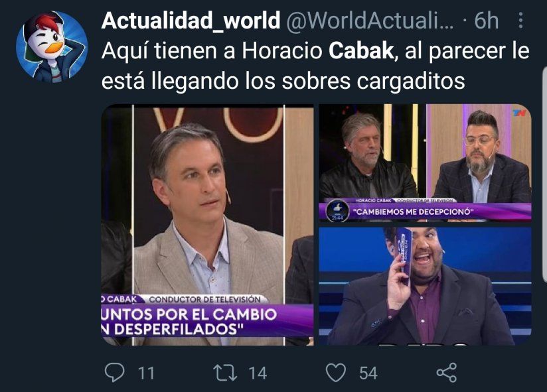Retweet using the retweet arrows icon
This screenshot has width=547, height=392.
click(225, 373)
